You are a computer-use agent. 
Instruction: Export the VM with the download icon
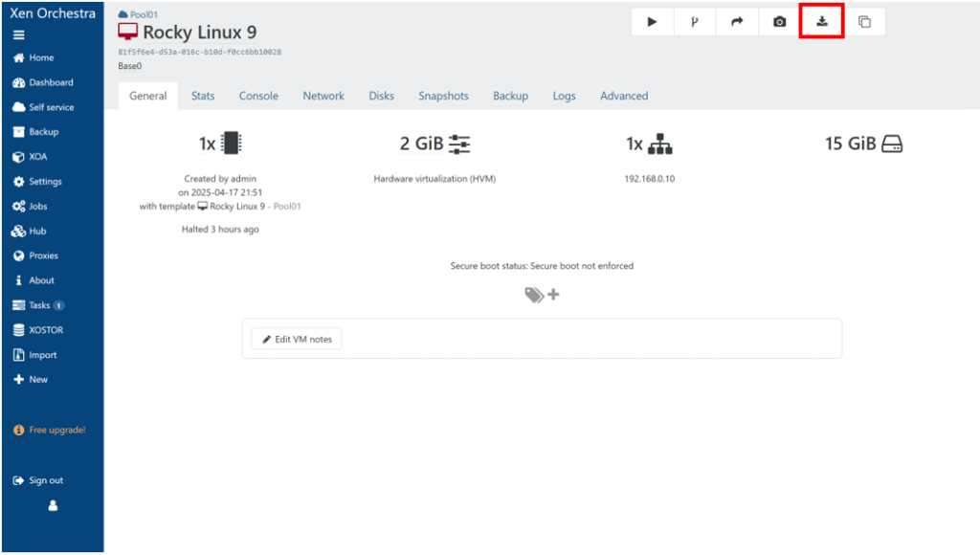[821, 22]
